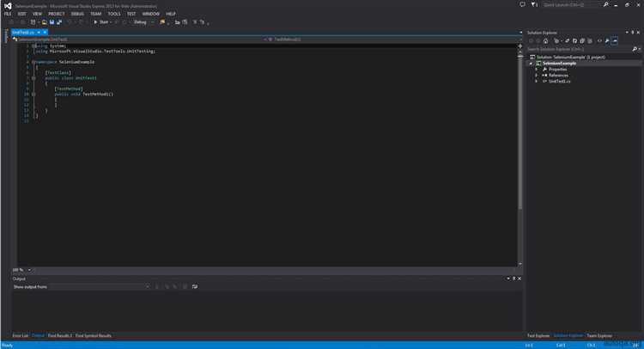Image resolution: width=644 pixels, height=349 pixels.
Task: Click the New Project toolbar icon
Action: 33,21
